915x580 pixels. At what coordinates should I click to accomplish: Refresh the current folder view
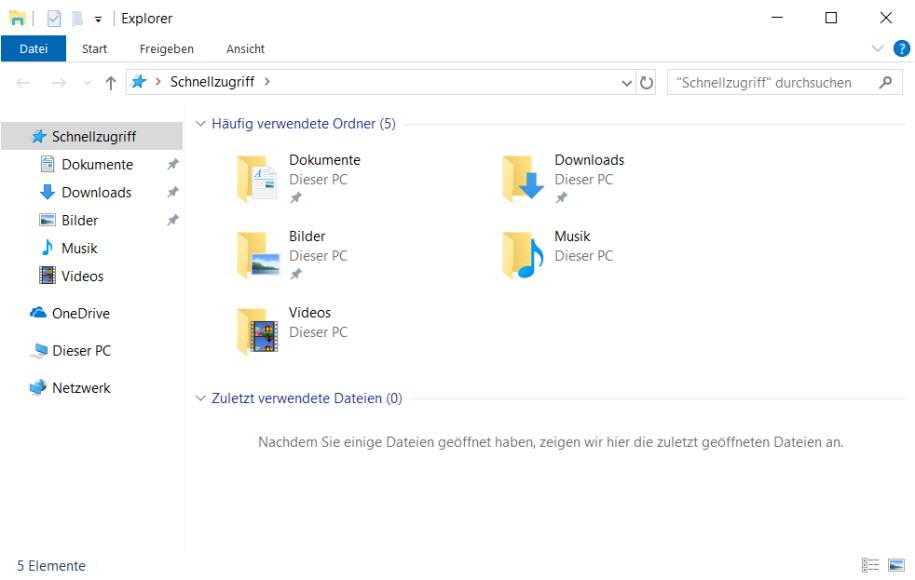tap(644, 82)
